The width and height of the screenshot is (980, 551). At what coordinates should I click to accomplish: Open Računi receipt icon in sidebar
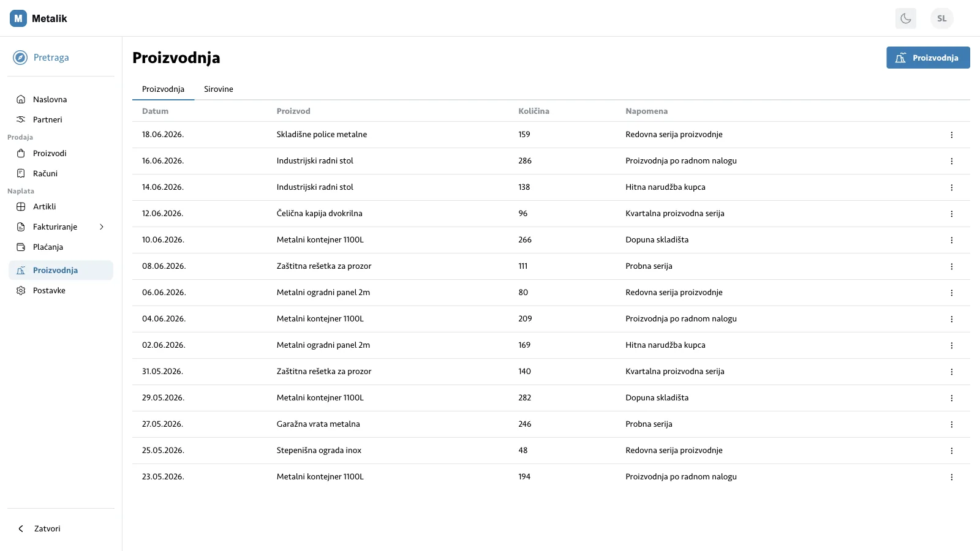21,173
